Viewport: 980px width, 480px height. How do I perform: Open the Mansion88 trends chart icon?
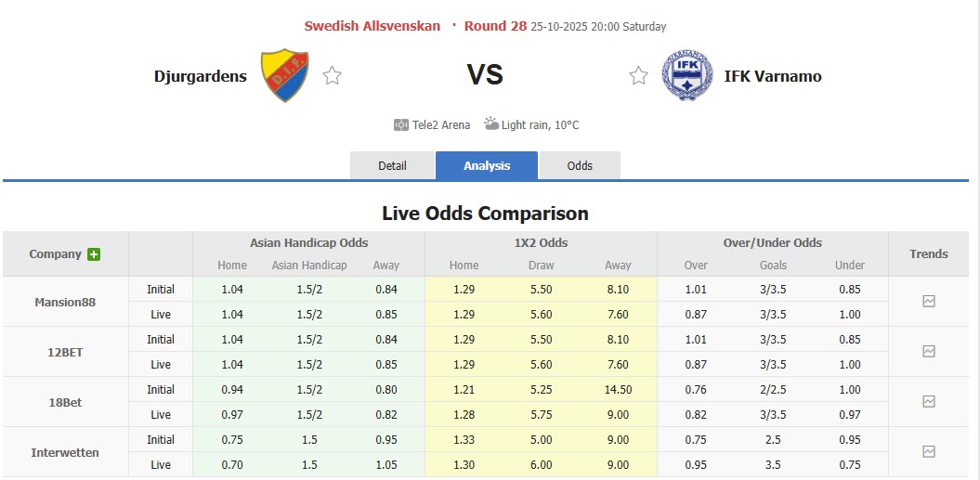click(929, 302)
